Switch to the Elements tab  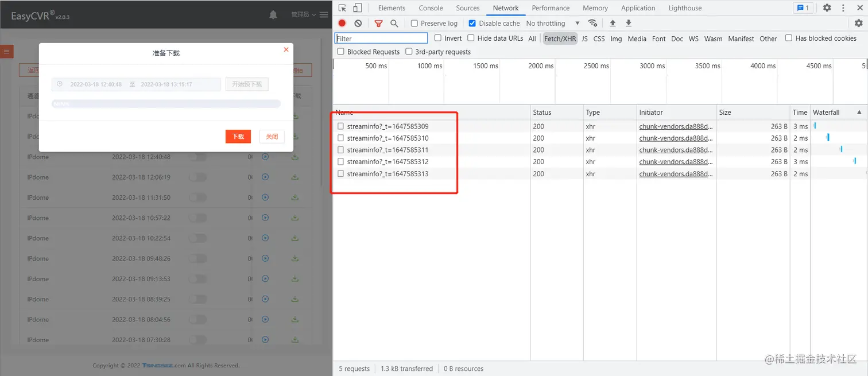click(x=392, y=8)
